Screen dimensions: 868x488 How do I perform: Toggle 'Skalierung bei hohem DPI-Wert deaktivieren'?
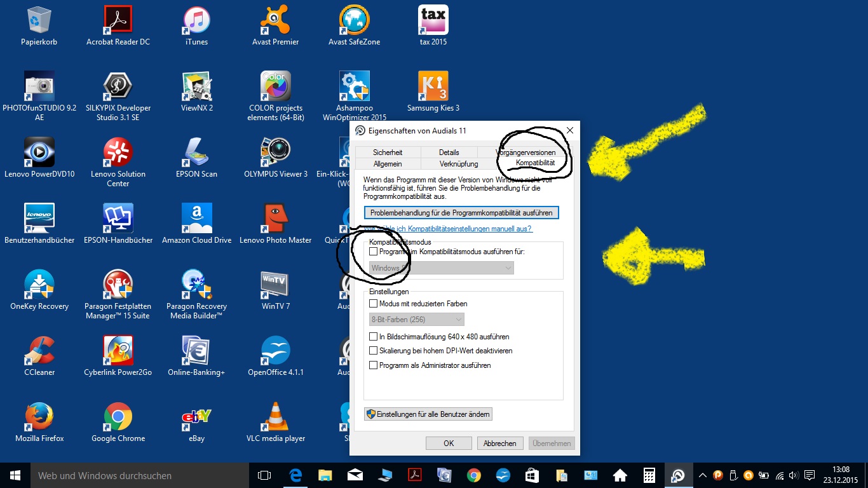point(374,351)
